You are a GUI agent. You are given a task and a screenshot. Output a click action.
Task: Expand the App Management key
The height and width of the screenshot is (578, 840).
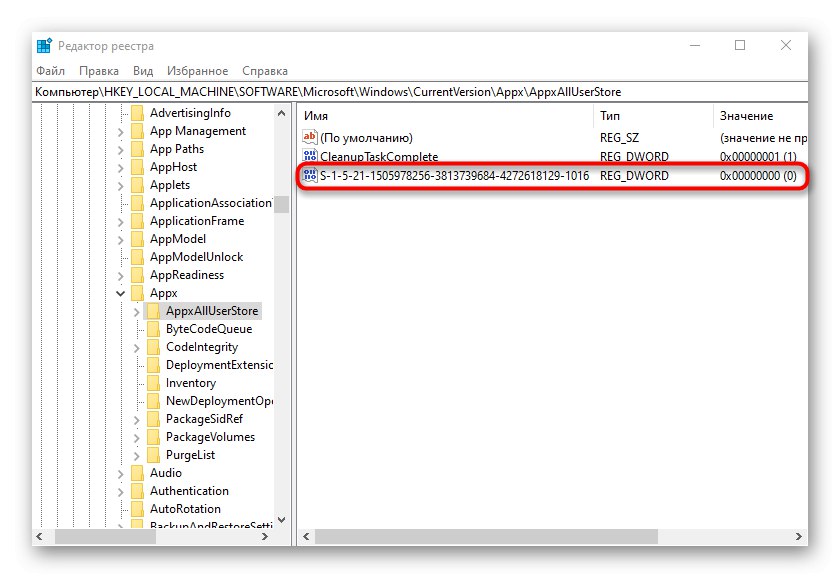(121, 132)
